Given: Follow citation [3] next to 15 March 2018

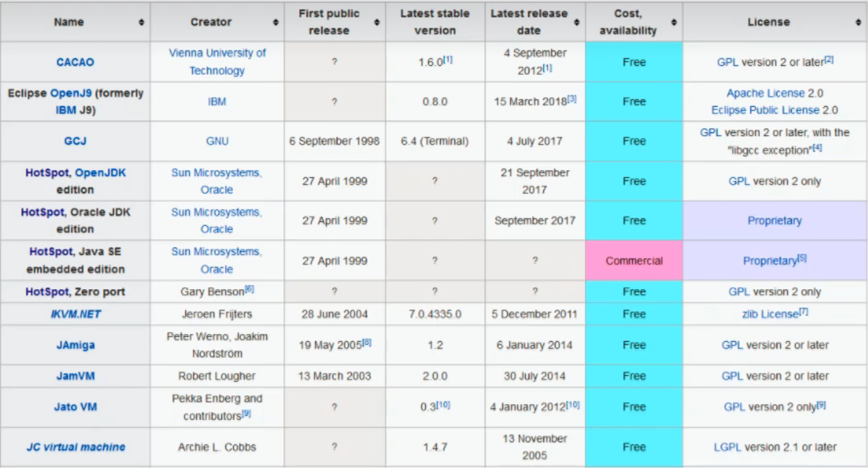Looking at the screenshot, I should (x=572, y=99).
